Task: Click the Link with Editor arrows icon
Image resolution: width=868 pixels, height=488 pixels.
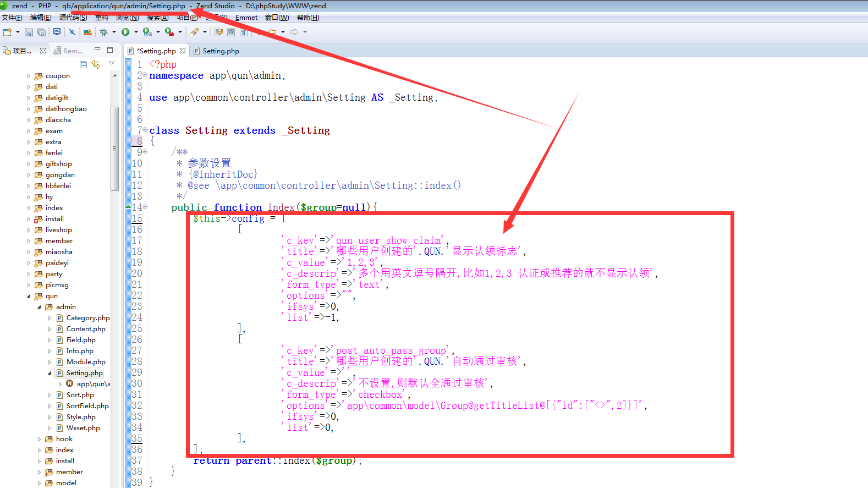Action: pyautogui.click(x=96, y=64)
